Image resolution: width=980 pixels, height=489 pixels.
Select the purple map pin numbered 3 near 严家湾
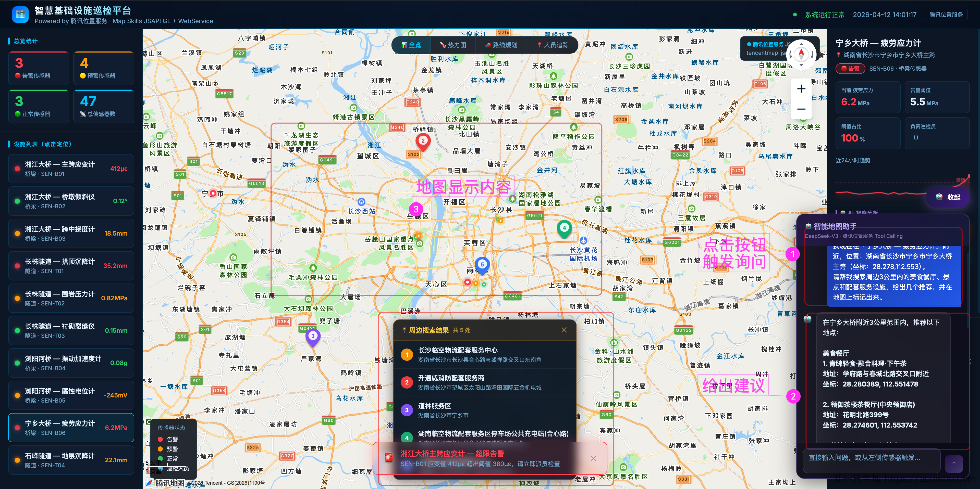[313, 337]
